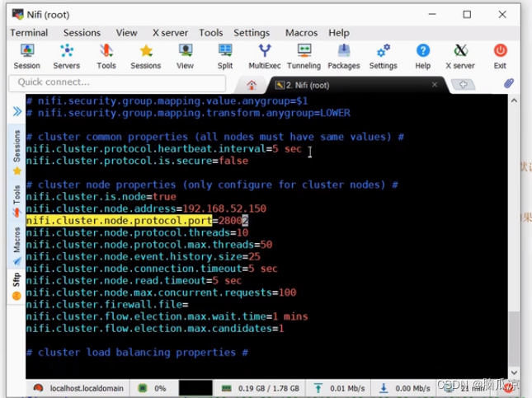Screen dimensions: 532x398
Task: Click the transform.anygroup=LOWER comment line
Action: point(188,113)
